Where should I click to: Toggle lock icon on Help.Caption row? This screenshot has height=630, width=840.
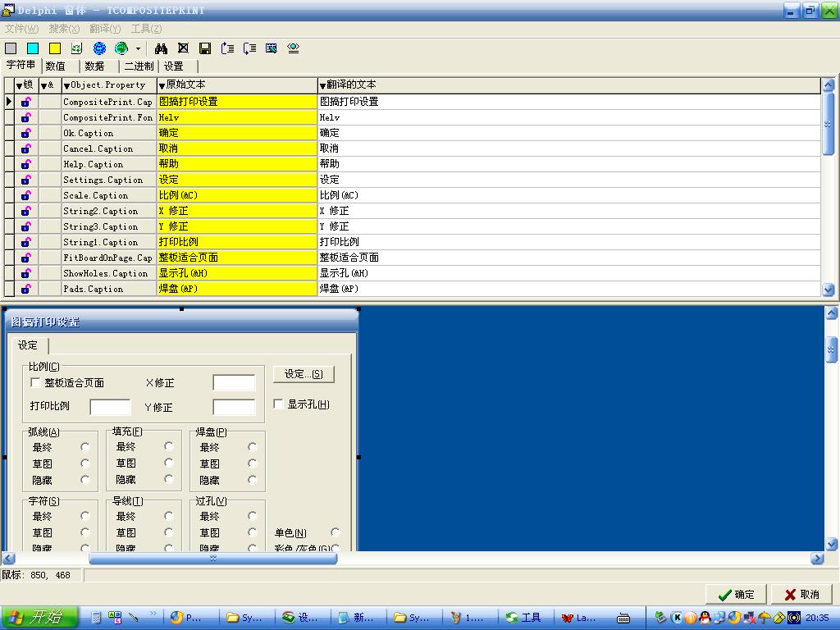[25, 164]
